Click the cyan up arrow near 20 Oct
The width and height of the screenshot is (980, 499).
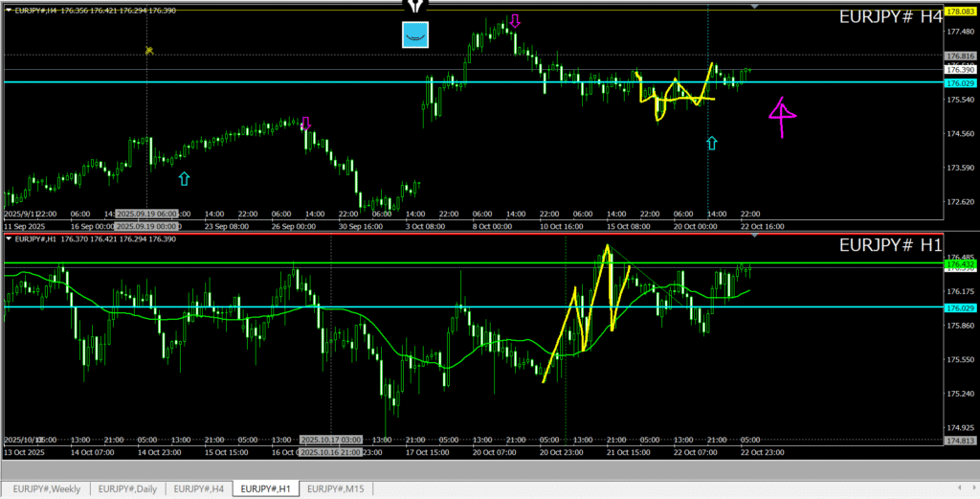(711, 144)
